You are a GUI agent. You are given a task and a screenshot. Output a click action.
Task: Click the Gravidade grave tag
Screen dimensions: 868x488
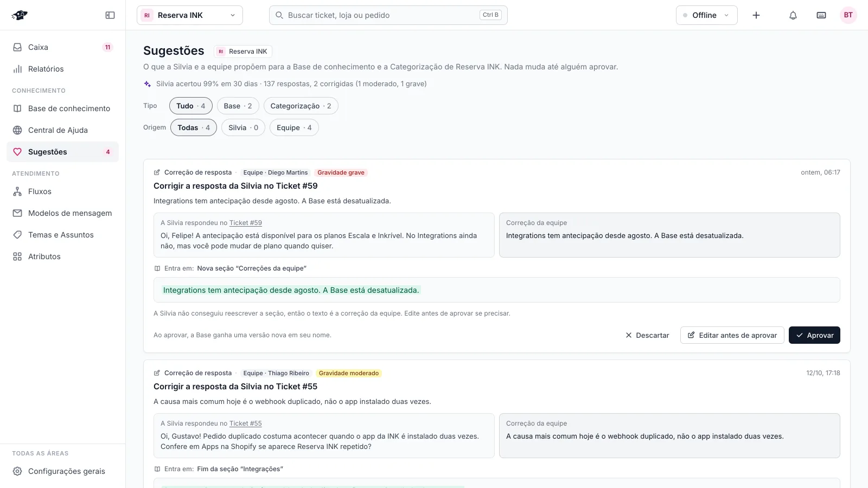(341, 172)
